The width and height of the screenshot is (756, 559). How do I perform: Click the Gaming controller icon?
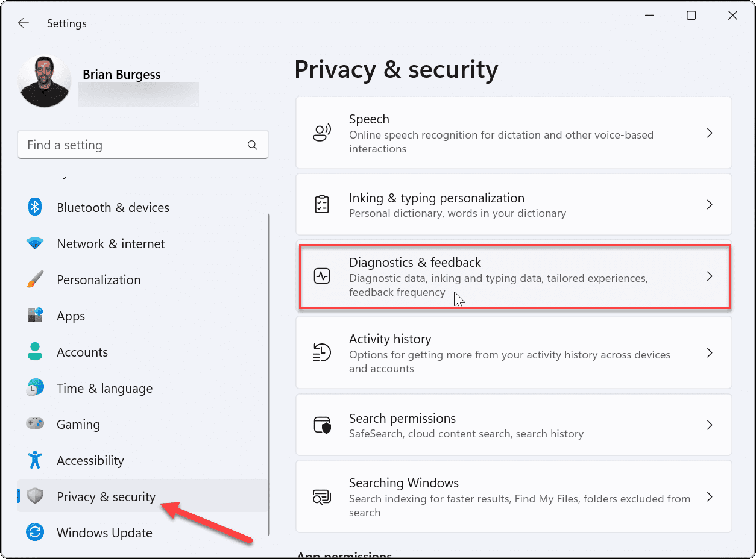point(35,424)
